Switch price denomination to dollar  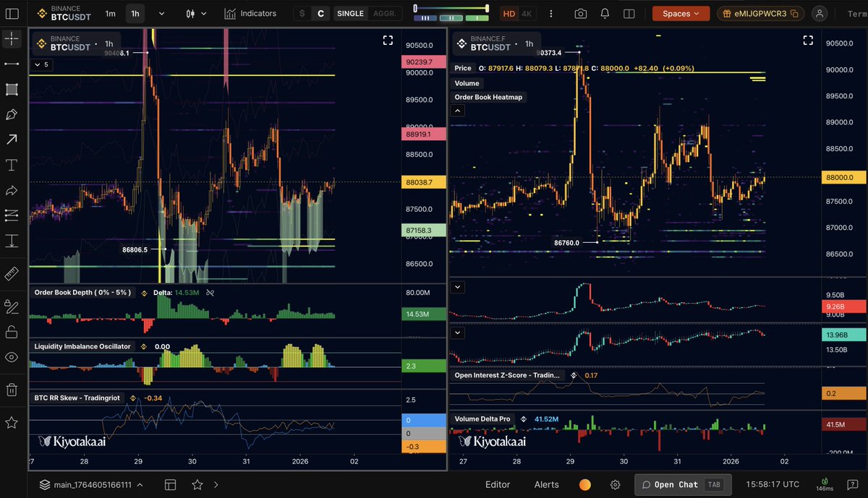(x=302, y=14)
